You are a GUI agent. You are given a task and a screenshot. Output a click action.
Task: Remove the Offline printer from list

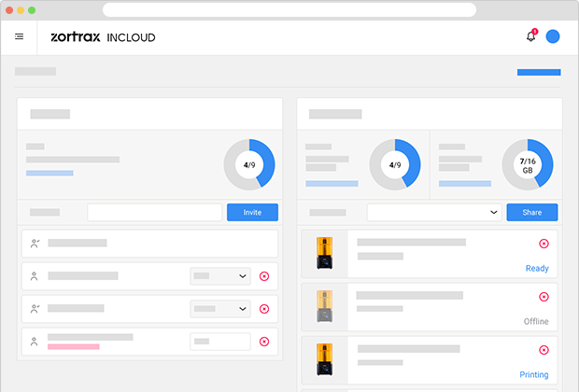[x=544, y=297]
